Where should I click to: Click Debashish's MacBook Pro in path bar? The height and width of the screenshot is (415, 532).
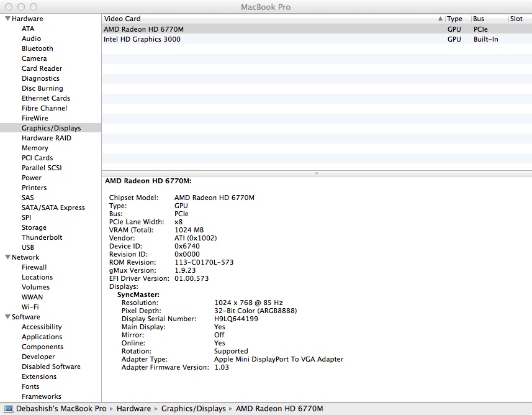pos(61,409)
